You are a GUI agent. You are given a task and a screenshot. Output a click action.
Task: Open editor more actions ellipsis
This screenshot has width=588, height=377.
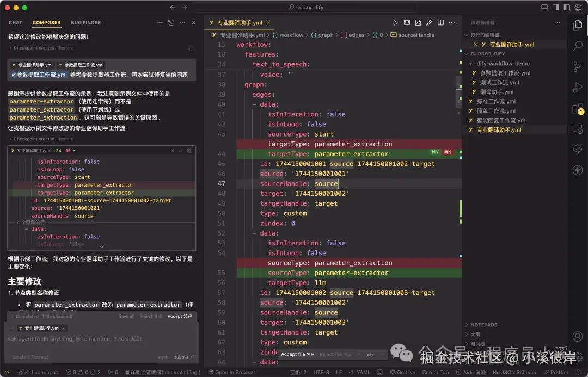[452, 23]
